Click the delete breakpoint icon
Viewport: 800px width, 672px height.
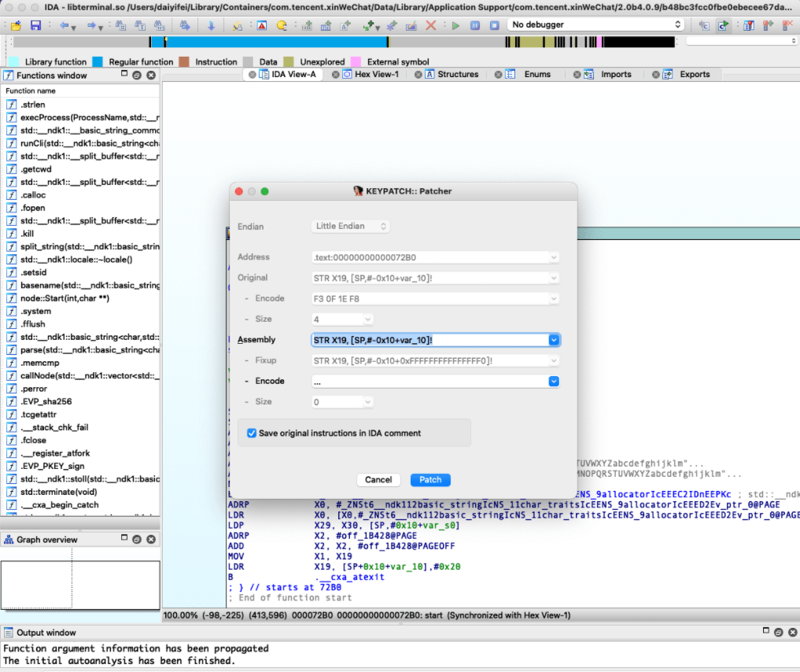click(x=787, y=25)
